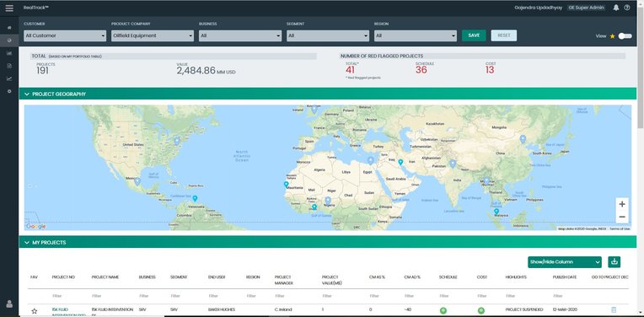This screenshot has height=317, width=644.
Task: Click the map pin near Mauritania coast
Action: tap(287, 185)
